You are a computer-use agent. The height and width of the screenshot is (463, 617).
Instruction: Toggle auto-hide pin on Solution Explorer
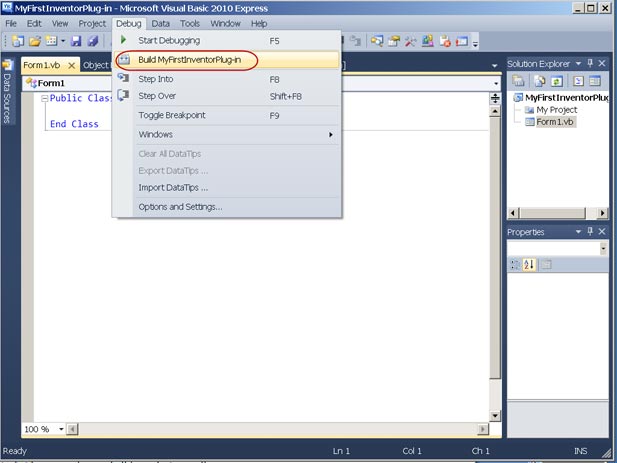point(589,63)
